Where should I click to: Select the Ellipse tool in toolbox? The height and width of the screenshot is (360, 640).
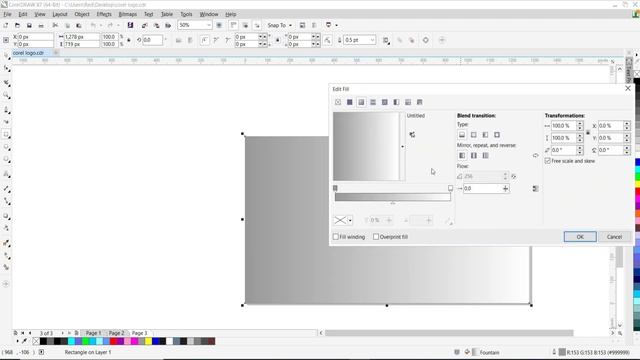6,147
